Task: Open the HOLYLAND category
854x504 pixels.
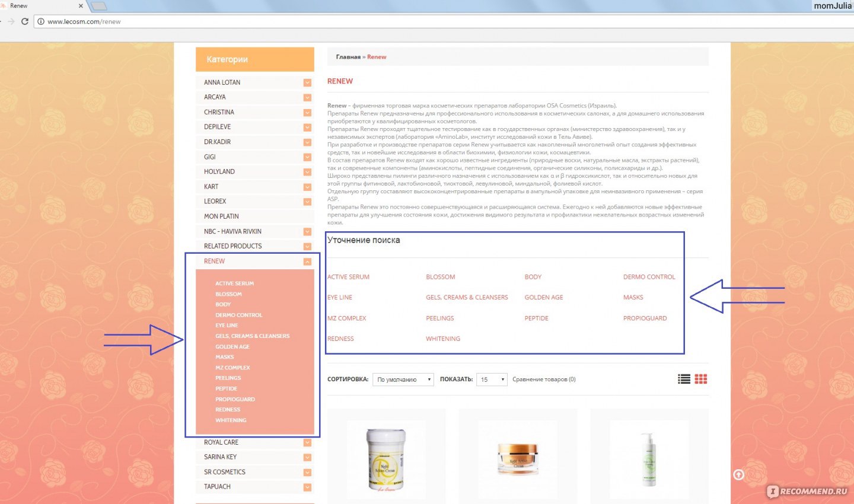Action: pyautogui.click(x=219, y=171)
